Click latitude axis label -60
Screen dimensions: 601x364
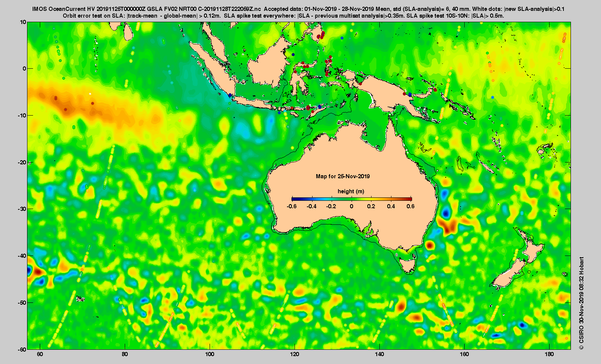(22, 349)
